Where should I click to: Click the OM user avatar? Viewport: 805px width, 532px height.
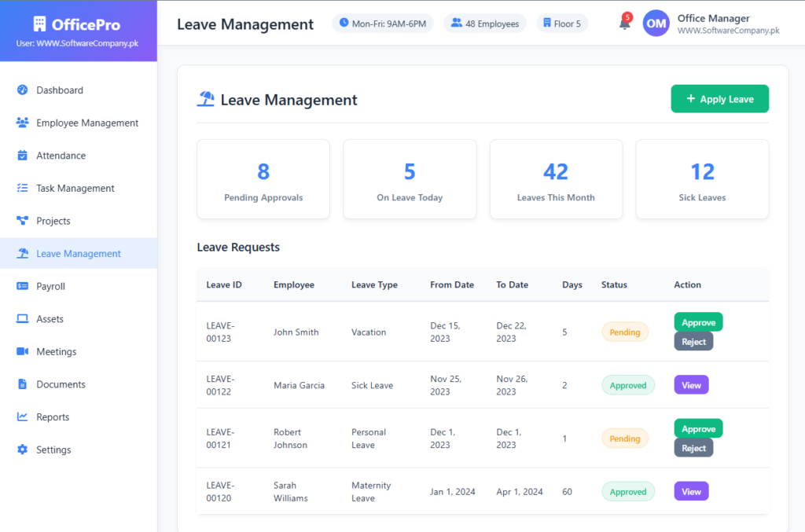pos(656,24)
